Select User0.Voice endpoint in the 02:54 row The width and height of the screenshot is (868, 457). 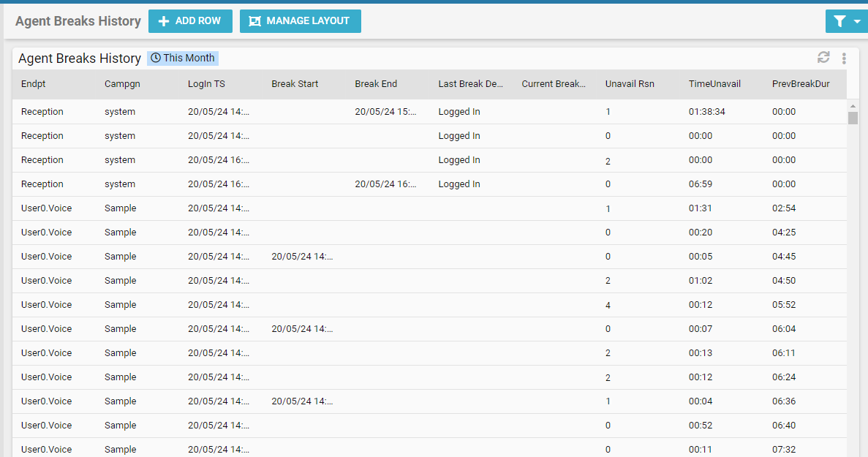point(47,208)
